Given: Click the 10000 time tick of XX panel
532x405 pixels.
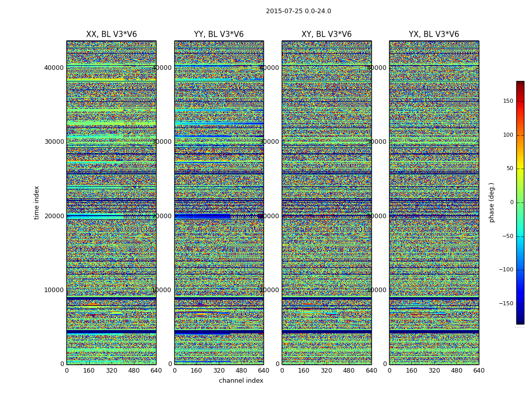Looking at the screenshot, I should [54, 290].
